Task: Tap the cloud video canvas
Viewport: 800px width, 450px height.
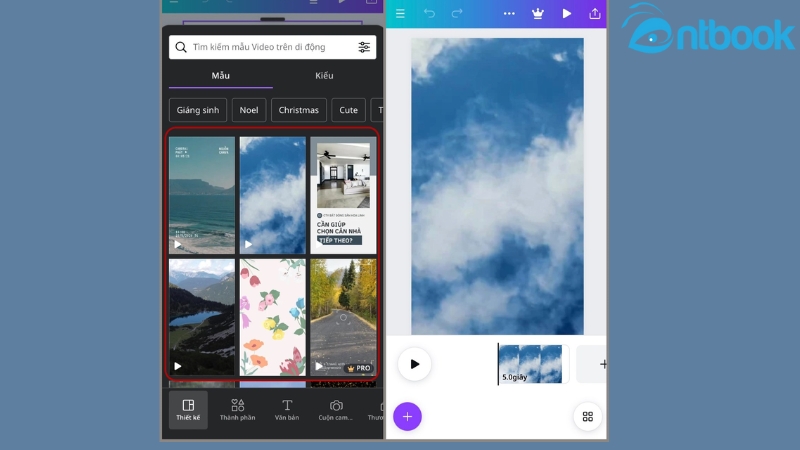Action: 497,186
